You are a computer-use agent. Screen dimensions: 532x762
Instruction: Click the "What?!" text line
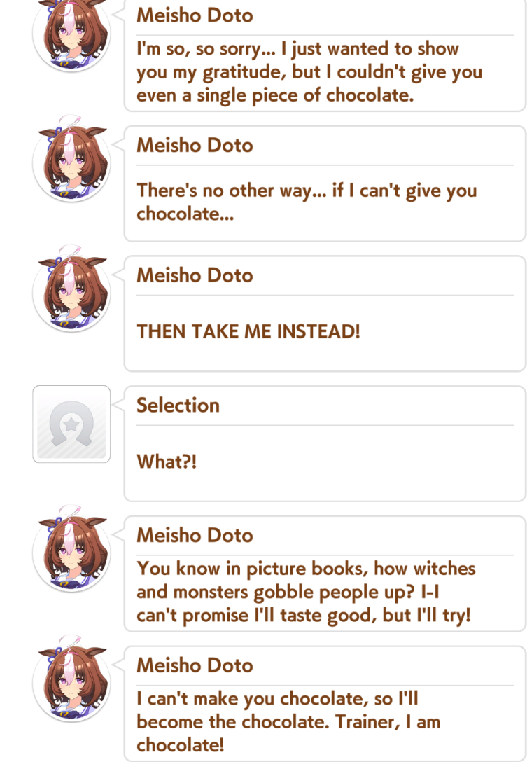167,462
